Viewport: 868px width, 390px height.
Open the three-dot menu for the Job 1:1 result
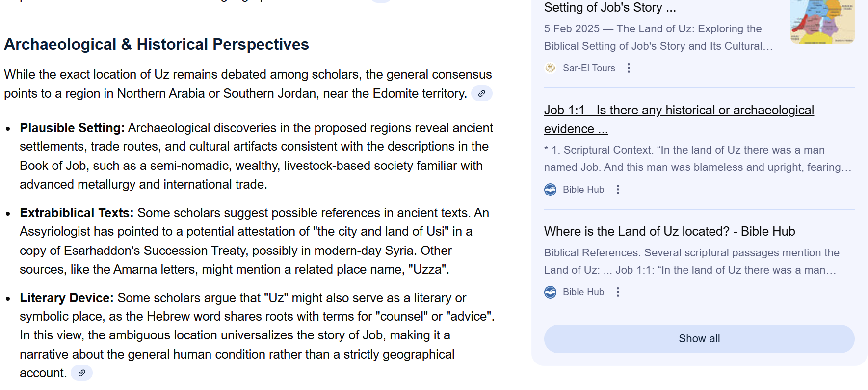click(618, 190)
